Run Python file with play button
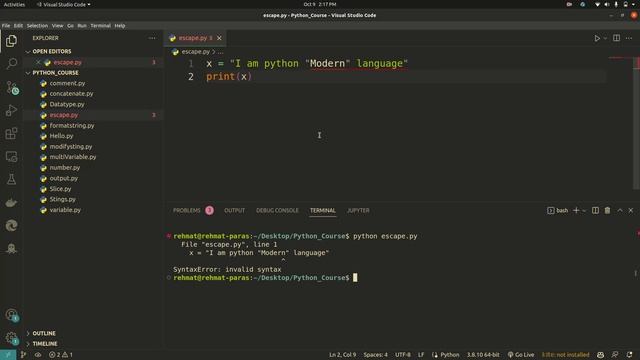The height and width of the screenshot is (360, 640). point(597,38)
